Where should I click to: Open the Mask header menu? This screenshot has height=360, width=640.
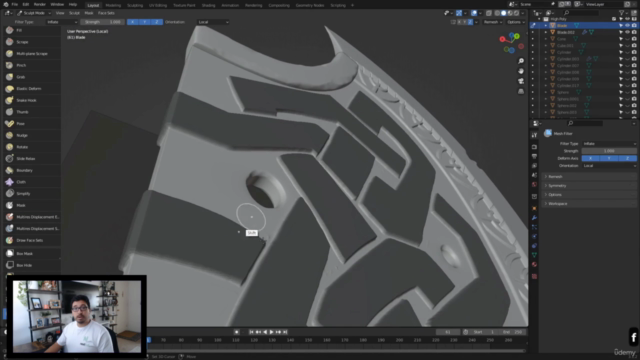89,13
